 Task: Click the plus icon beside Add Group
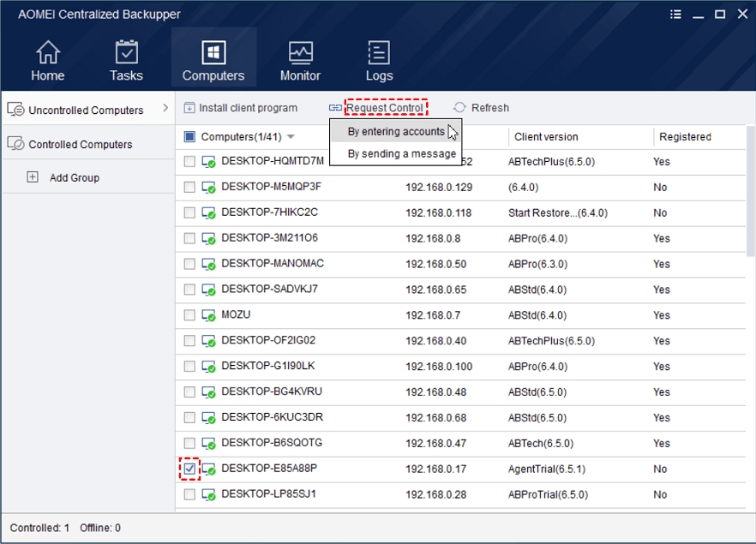(33, 176)
